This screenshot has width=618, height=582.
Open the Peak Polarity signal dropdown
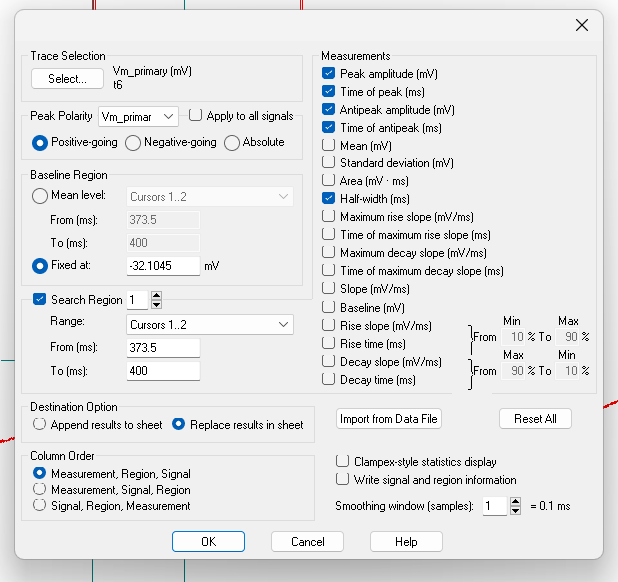(x=138, y=117)
